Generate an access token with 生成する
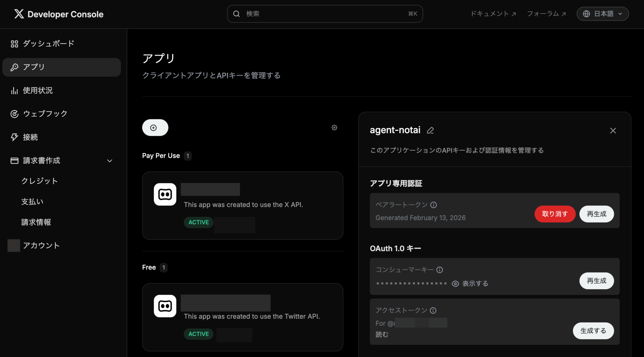 [593, 331]
